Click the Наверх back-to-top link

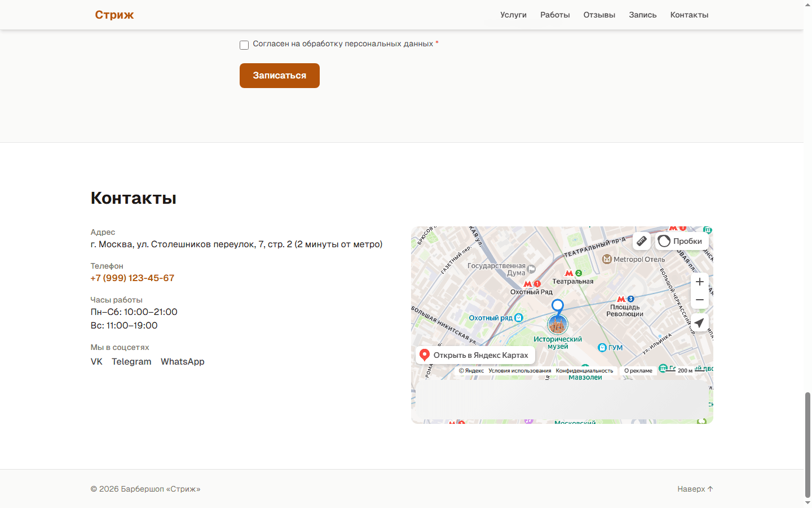pyautogui.click(x=695, y=489)
